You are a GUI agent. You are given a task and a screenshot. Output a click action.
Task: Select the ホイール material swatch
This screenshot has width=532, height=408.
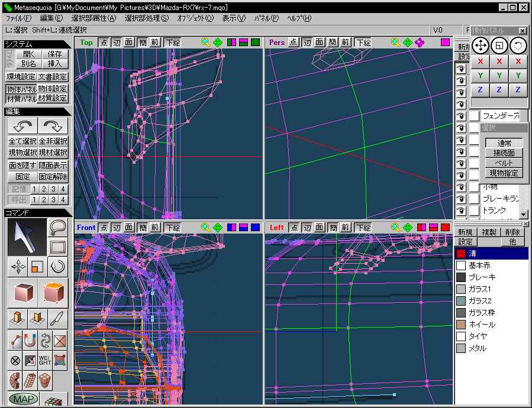pyautogui.click(x=461, y=325)
